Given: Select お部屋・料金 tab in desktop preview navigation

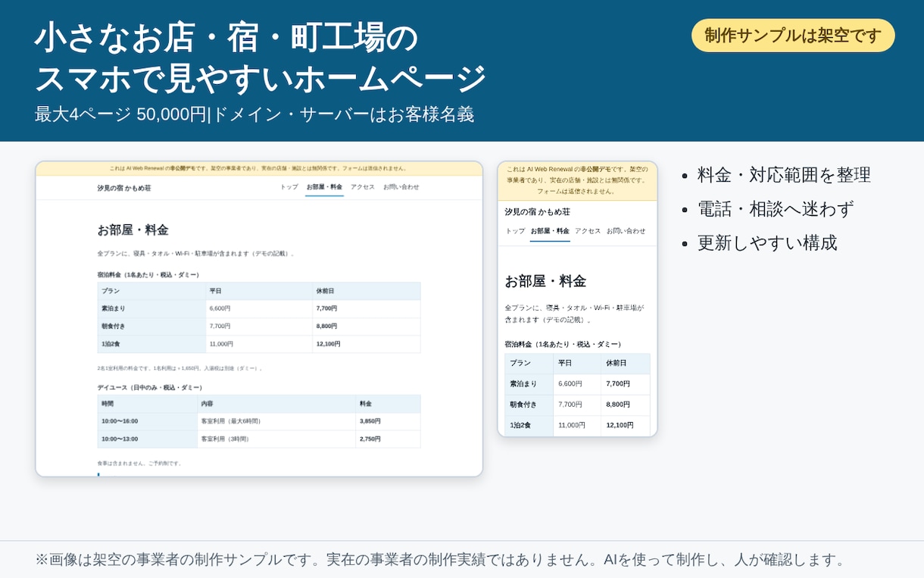Looking at the screenshot, I should point(324,187).
